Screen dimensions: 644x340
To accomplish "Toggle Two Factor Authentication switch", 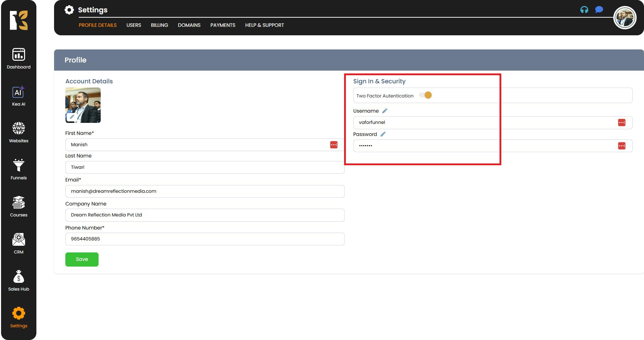I will pos(425,95).
